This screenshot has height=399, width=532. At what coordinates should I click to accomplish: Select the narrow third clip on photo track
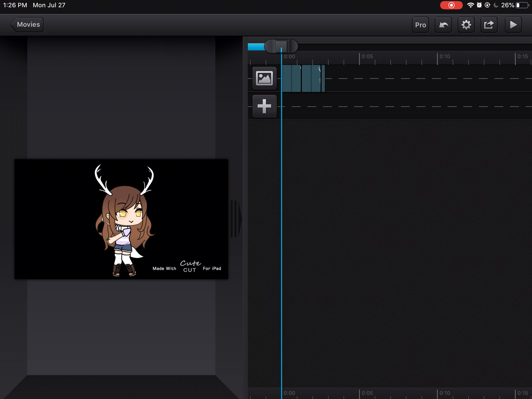323,78
